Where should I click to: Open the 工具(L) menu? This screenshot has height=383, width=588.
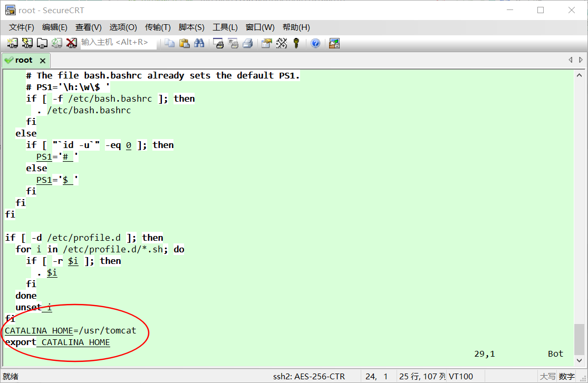[x=225, y=27]
